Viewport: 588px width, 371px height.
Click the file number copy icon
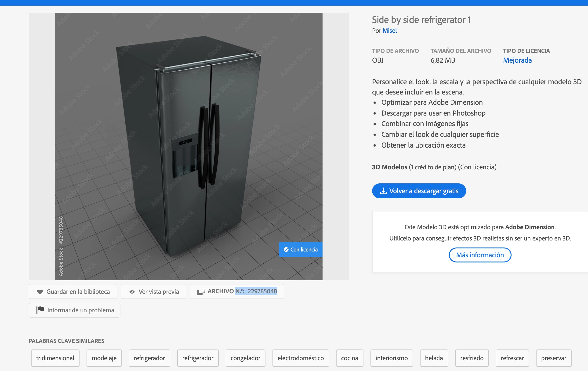point(201,291)
